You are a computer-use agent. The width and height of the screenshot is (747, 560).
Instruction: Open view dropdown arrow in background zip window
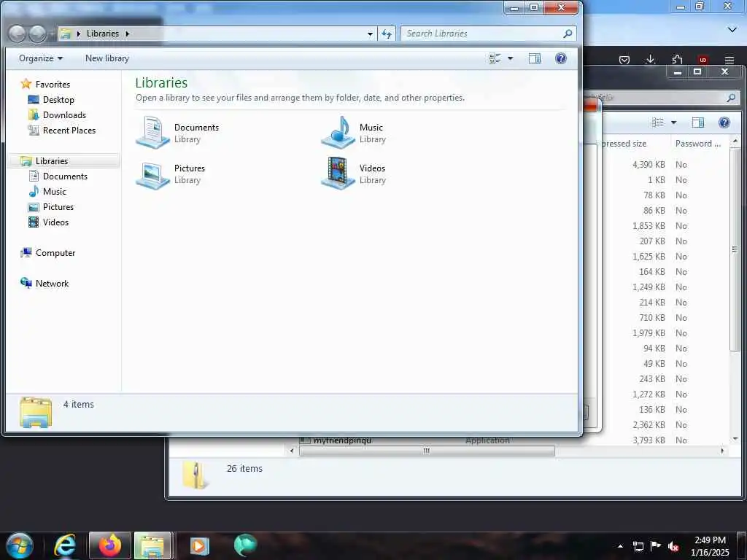coord(673,122)
